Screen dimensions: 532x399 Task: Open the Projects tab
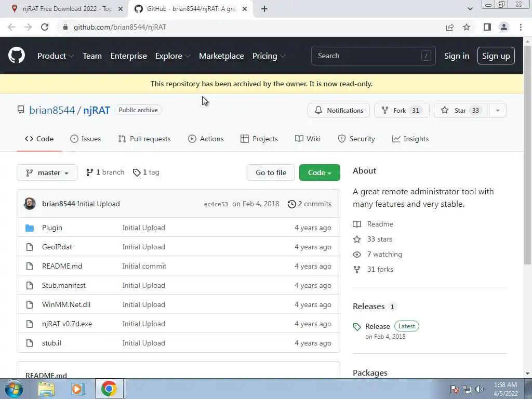(x=259, y=139)
